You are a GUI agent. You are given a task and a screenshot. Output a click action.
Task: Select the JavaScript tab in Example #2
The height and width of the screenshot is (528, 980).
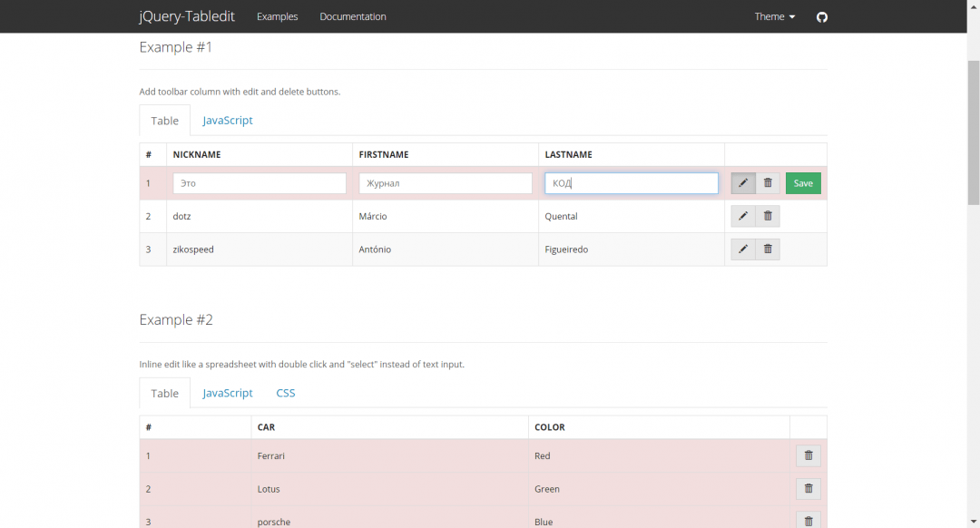point(228,393)
